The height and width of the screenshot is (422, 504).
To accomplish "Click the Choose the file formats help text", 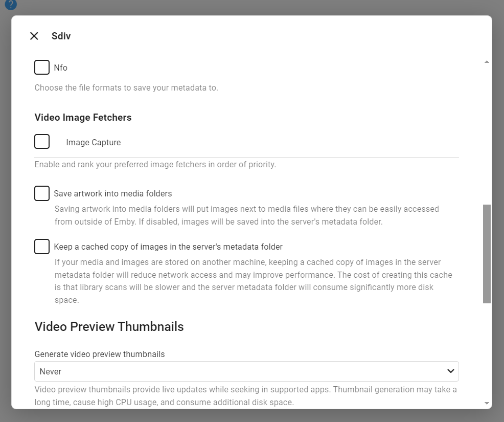I will [x=126, y=88].
